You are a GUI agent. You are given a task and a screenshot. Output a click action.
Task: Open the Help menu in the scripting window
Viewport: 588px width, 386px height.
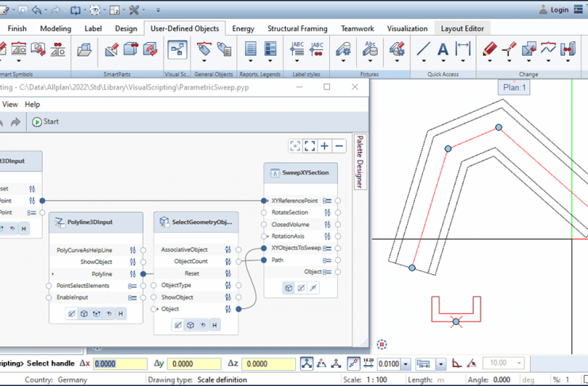pos(33,104)
